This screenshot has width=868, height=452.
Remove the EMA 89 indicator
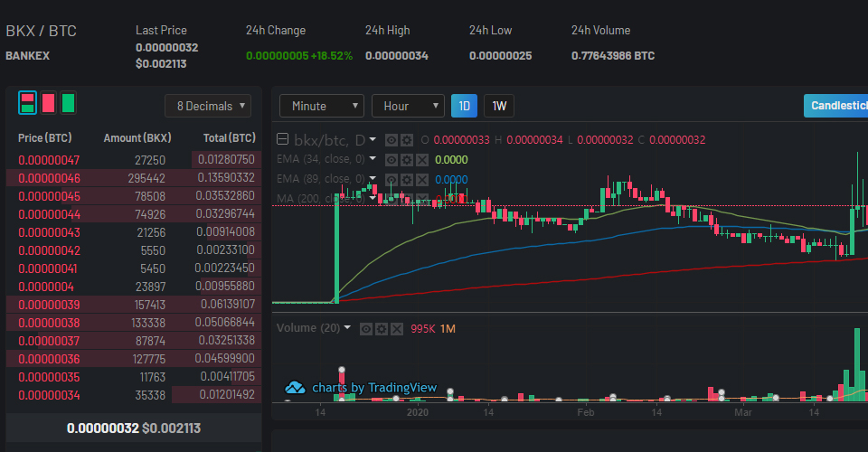click(422, 180)
